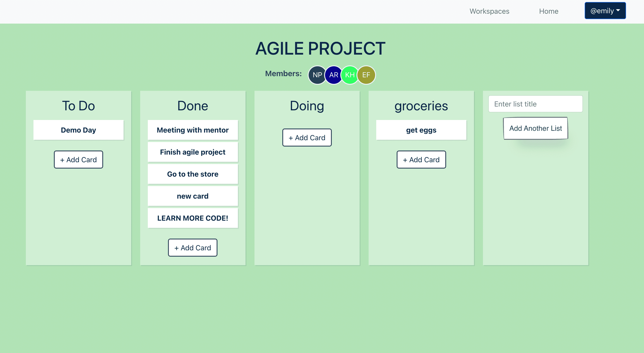Click the LEARN MORE CODE! card
The image size is (644, 353).
click(193, 218)
